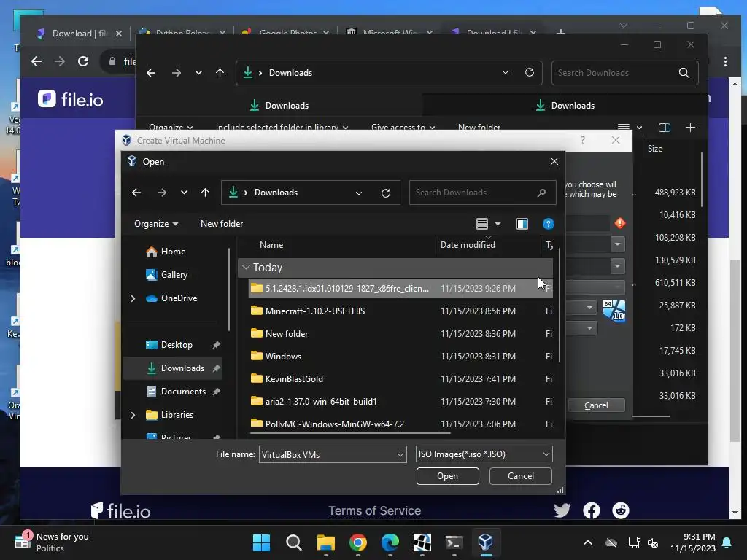Create a New folder in Open dialog
Screen dimensions: 747x560
pyautogui.click(x=222, y=224)
